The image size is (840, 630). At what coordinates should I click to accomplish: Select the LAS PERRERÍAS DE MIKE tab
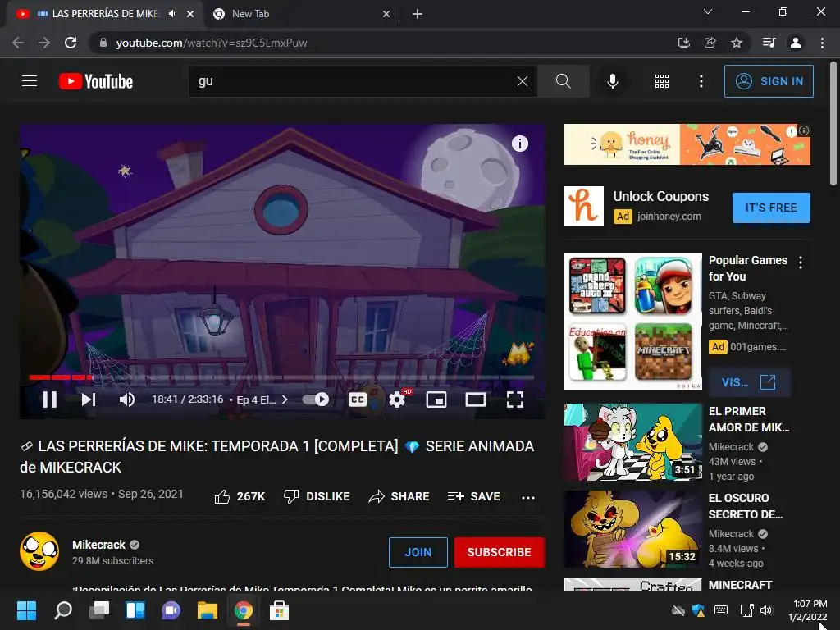[106, 14]
